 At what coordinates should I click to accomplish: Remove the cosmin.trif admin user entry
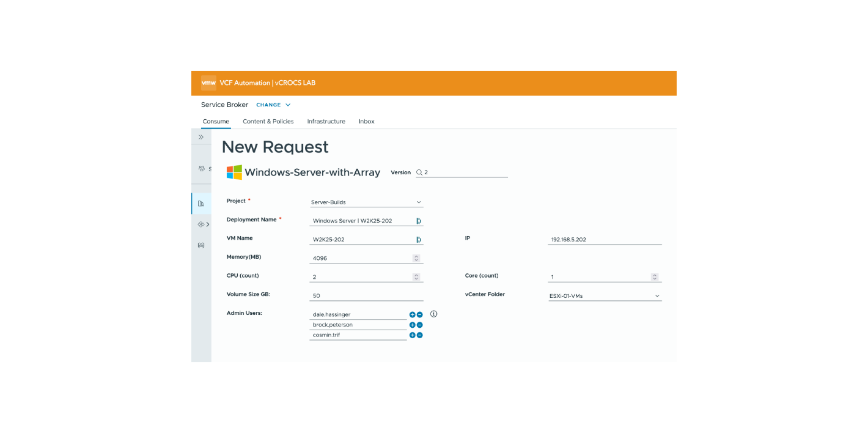tap(420, 335)
